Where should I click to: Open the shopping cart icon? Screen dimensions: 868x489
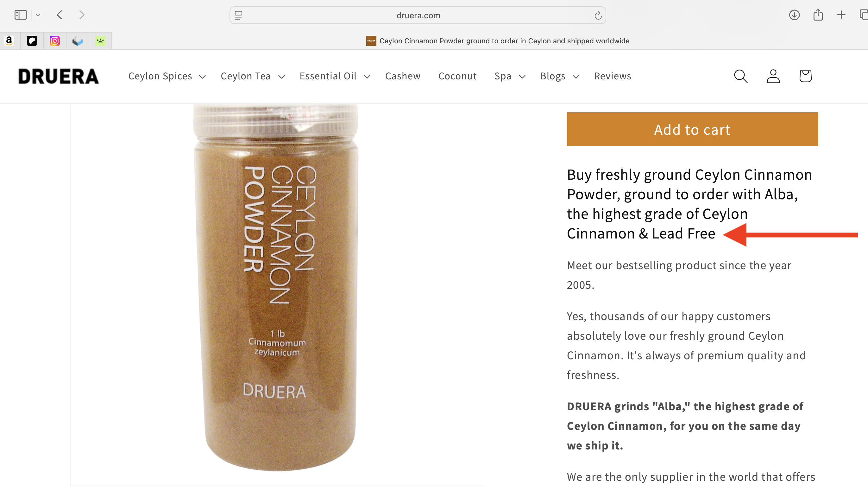[805, 76]
